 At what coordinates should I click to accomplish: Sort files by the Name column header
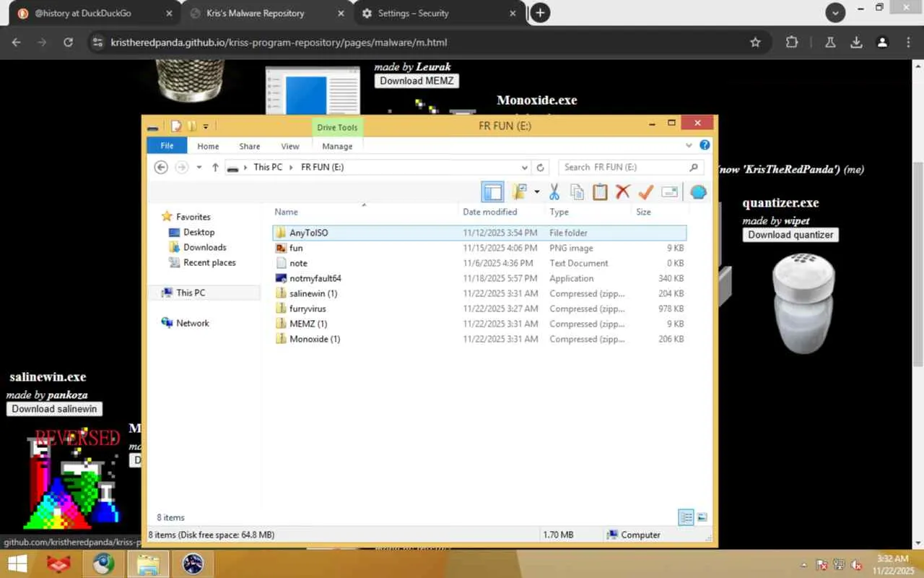pos(365,212)
